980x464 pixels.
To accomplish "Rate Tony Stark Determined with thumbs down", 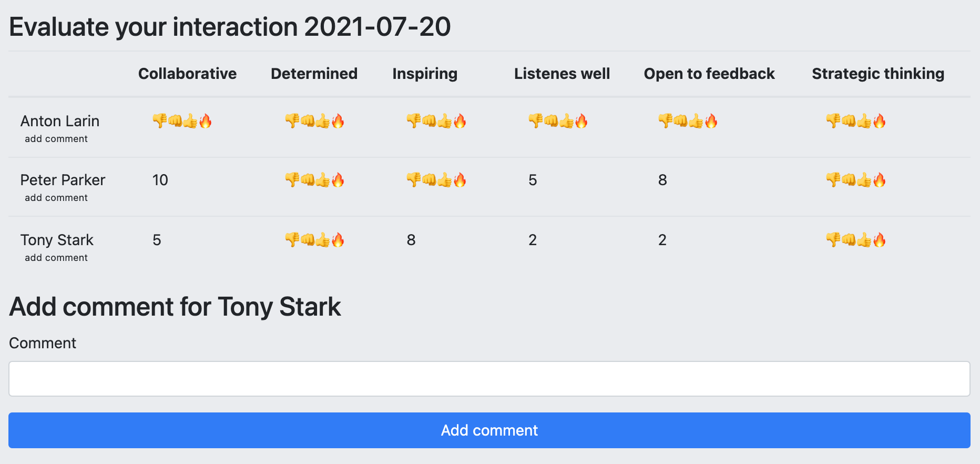I will coord(292,240).
